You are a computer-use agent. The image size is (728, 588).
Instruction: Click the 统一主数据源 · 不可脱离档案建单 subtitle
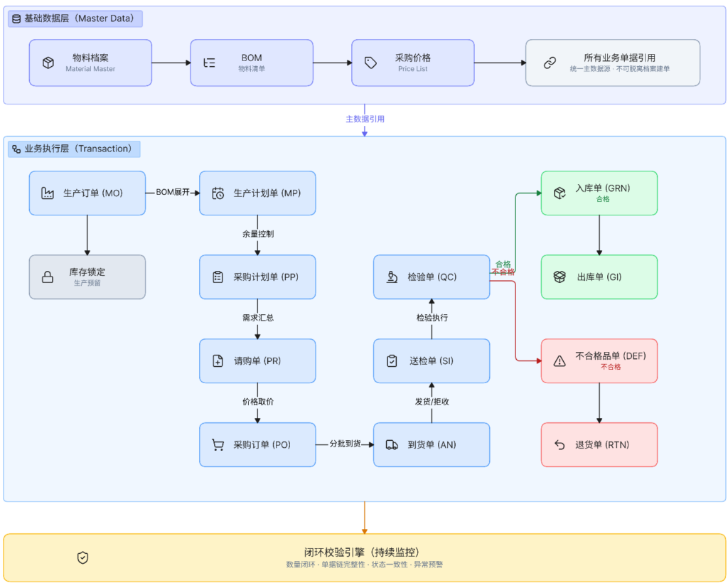(619, 69)
